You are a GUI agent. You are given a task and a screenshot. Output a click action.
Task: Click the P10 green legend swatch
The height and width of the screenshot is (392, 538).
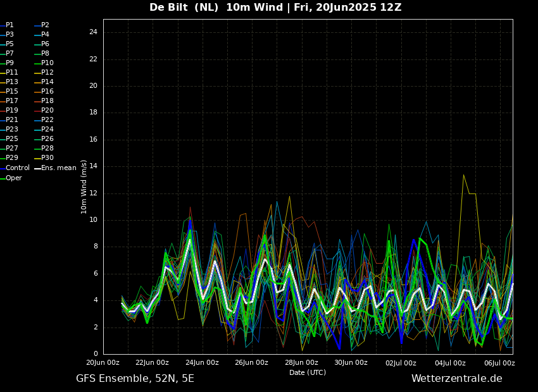tap(37, 63)
